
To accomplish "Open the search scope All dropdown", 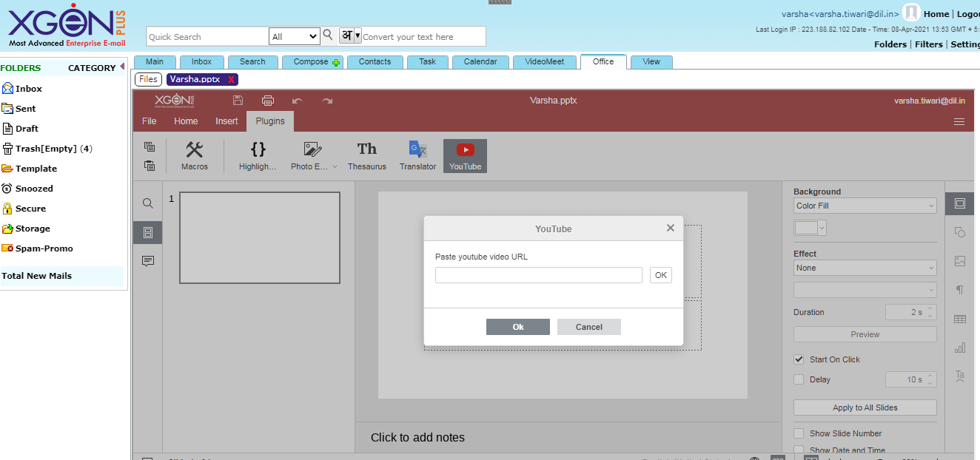I will click(294, 36).
